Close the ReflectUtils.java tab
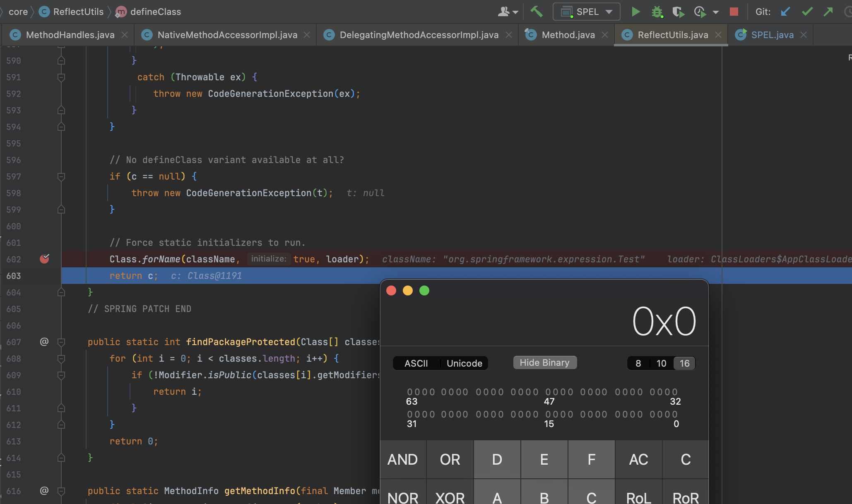Image resolution: width=852 pixels, height=504 pixels. coord(718,35)
